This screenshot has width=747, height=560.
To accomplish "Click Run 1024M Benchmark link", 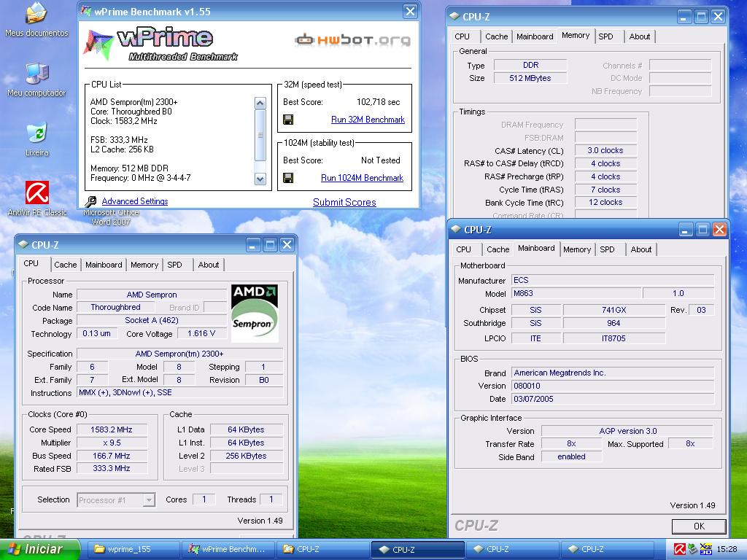I will 362,178.
